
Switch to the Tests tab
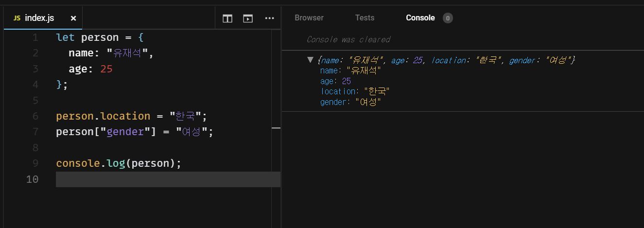365,18
